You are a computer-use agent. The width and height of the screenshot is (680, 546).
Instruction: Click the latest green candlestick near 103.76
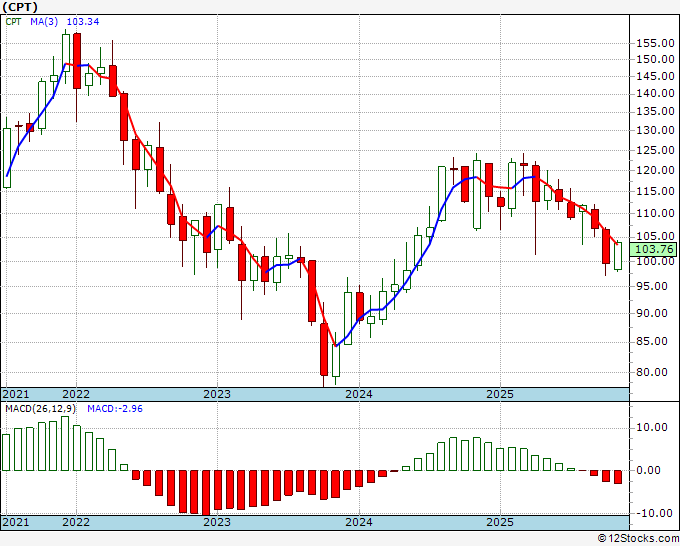618,256
